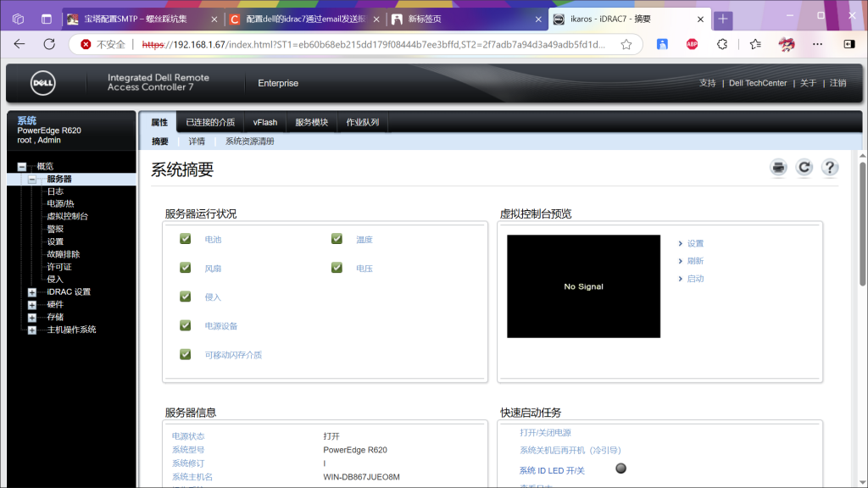The width and height of the screenshot is (868, 488).
Task: Open the help question mark icon
Action: 830,167
